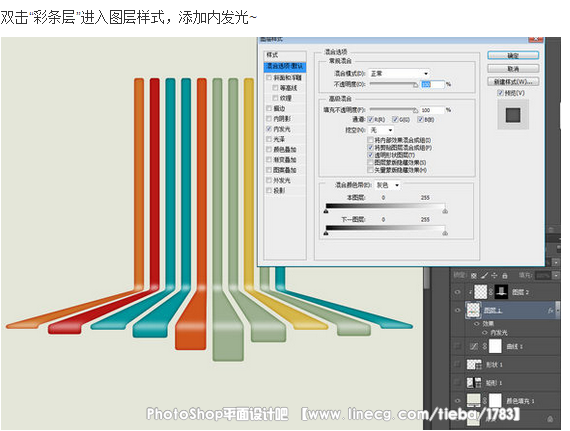This screenshot has height=431, width=570.
Task: Click the lock icon on the background layer
Action: click(x=550, y=419)
